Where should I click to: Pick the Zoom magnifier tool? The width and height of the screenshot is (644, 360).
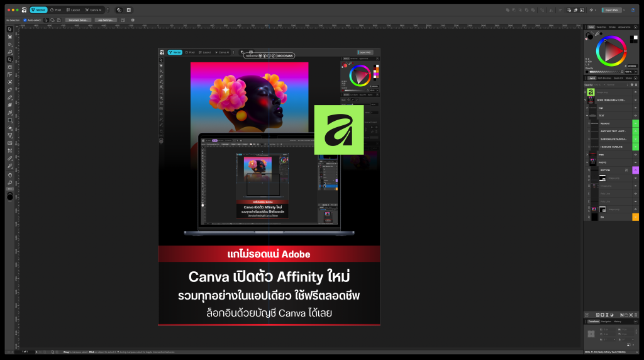pos(10,183)
